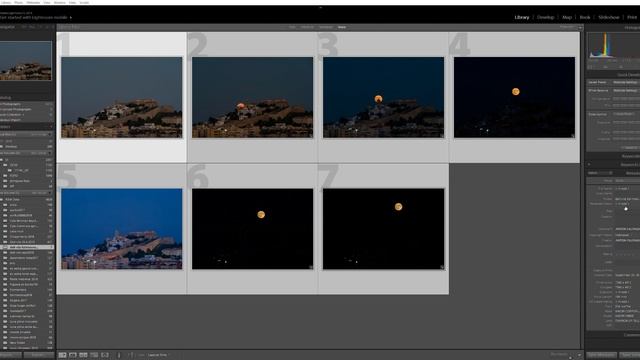Click the Import button
Viewport: 640px width, 360px height.
coord(10,356)
